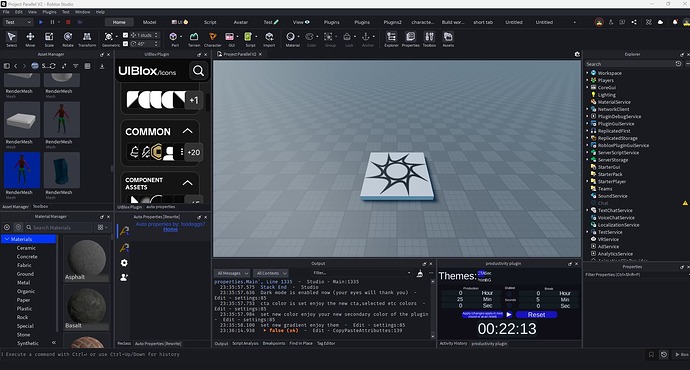Open the Toolbox panel button
This screenshot has width=690, height=370.
coord(429,39)
